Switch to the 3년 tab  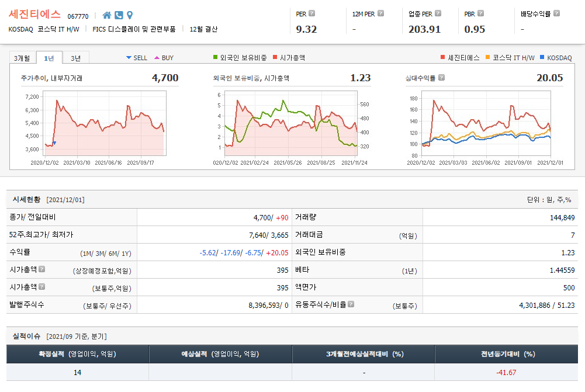(x=76, y=58)
